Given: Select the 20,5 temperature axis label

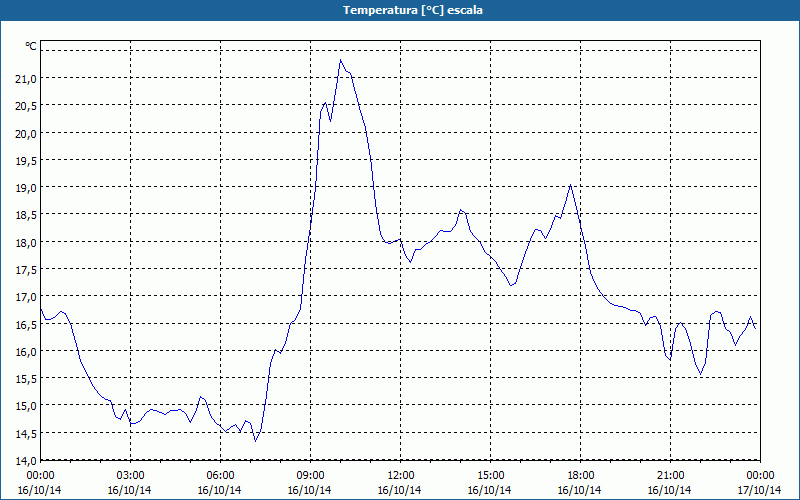Looking at the screenshot, I should [27, 106].
